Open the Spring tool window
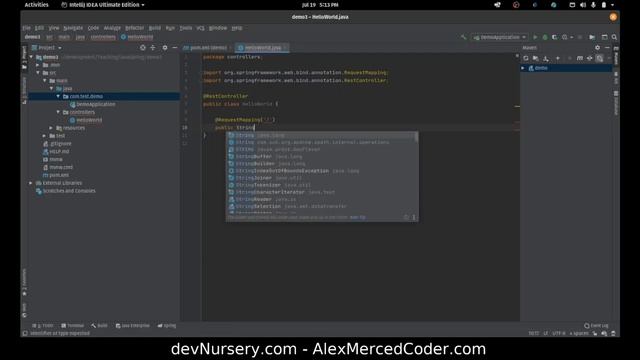The height and width of the screenshot is (360, 640). click(167, 326)
